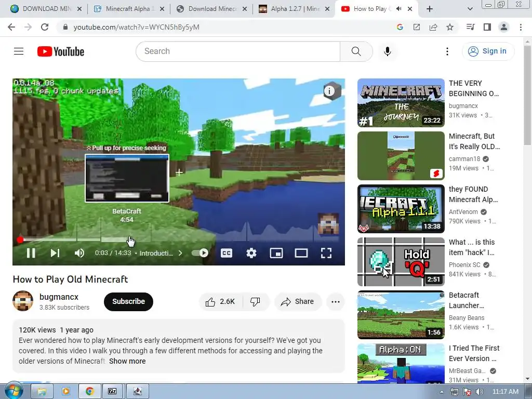Go back to previous page
Image resolution: width=532 pixels, height=399 pixels.
[x=11, y=27]
